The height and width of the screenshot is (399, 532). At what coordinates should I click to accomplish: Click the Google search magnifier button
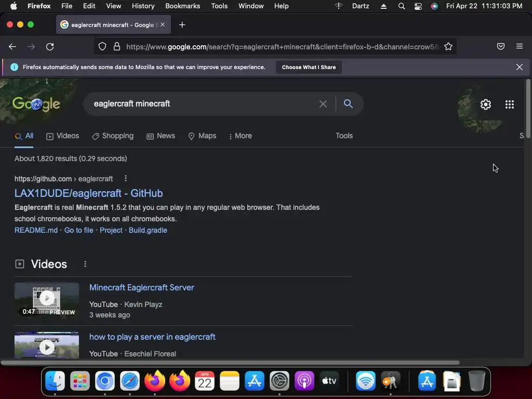click(348, 103)
